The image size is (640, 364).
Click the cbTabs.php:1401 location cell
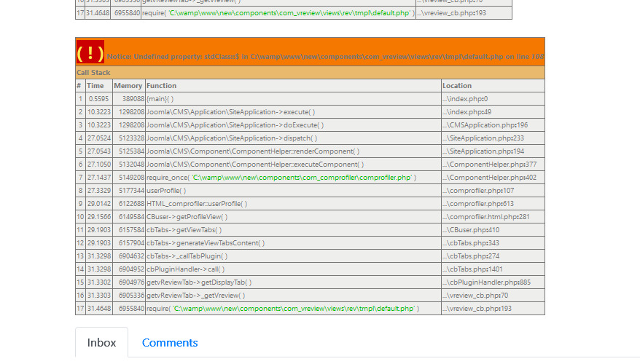pyautogui.click(x=477, y=269)
